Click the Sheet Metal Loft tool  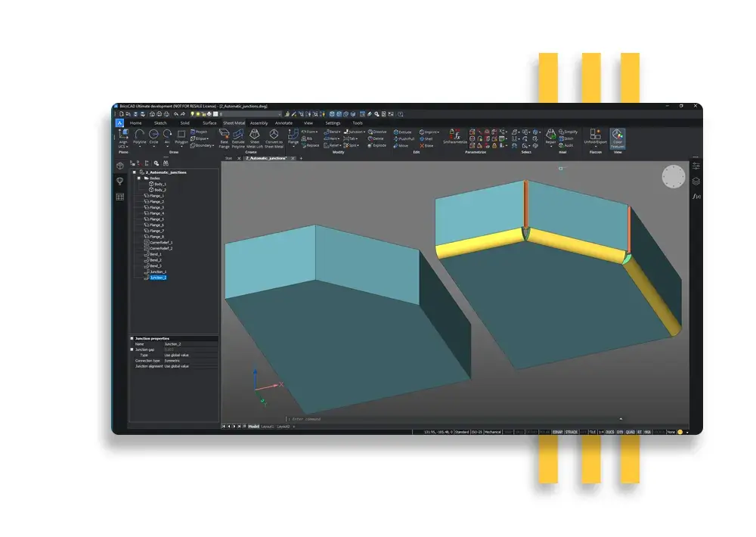coord(255,138)
